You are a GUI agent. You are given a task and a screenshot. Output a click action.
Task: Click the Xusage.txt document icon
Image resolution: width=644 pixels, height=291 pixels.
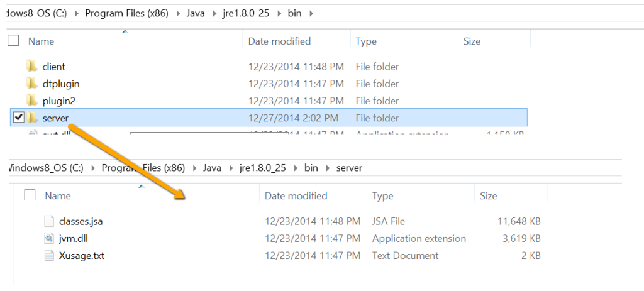[x=50, y=255]
